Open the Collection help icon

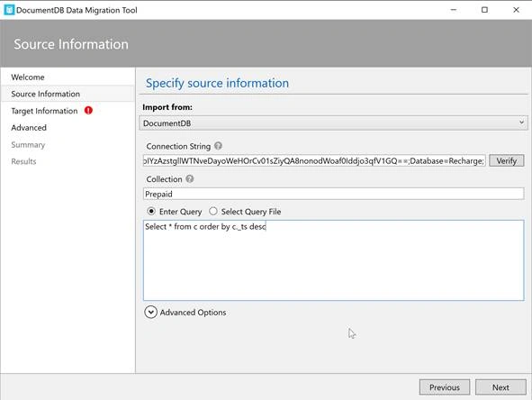(190, 178)
